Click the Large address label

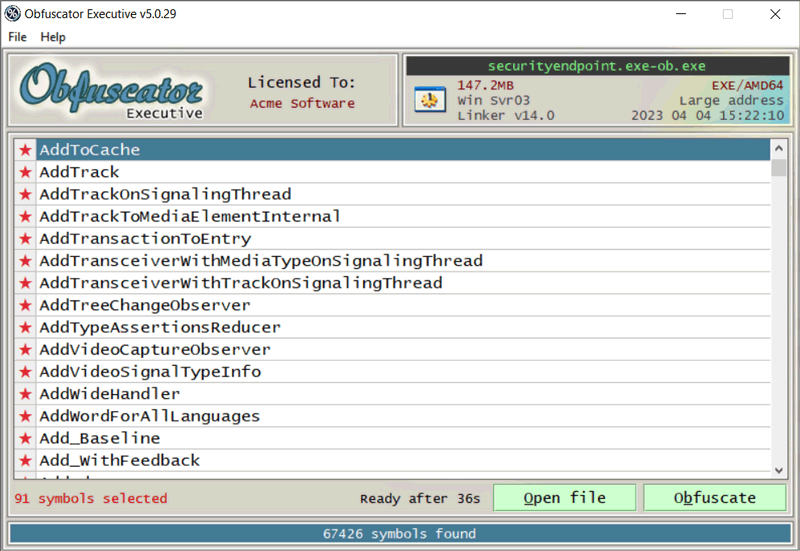(731, 101)
